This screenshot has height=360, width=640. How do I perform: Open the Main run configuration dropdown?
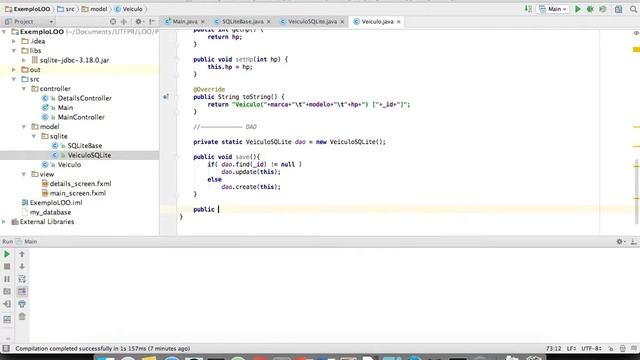tap(553, 9)
